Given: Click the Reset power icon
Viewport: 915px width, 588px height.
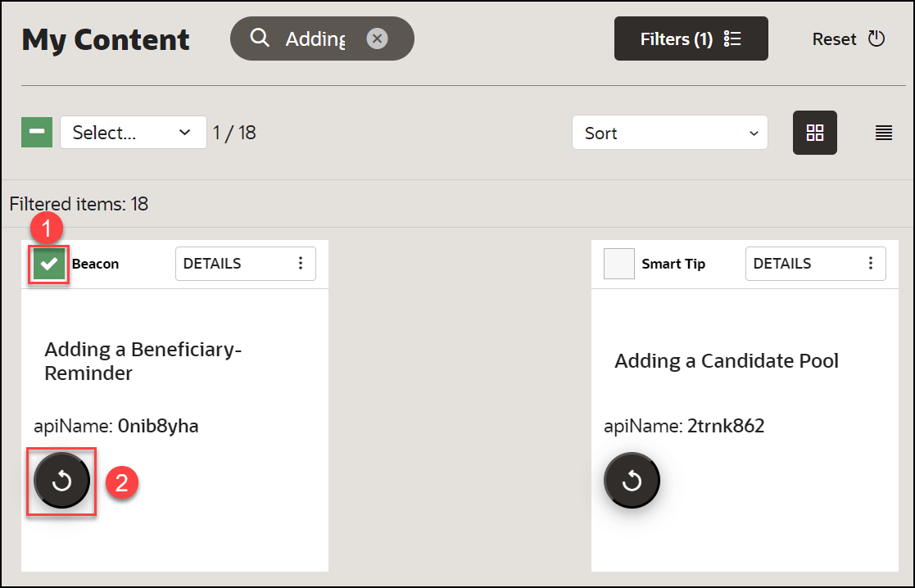Looking at the screenshot, I should (x=876, y=38).
